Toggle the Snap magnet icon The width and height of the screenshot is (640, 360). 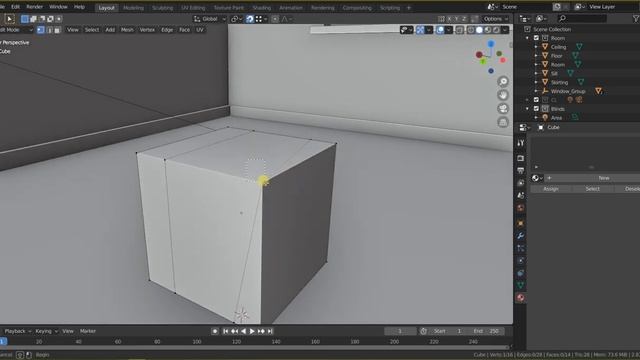249,19
